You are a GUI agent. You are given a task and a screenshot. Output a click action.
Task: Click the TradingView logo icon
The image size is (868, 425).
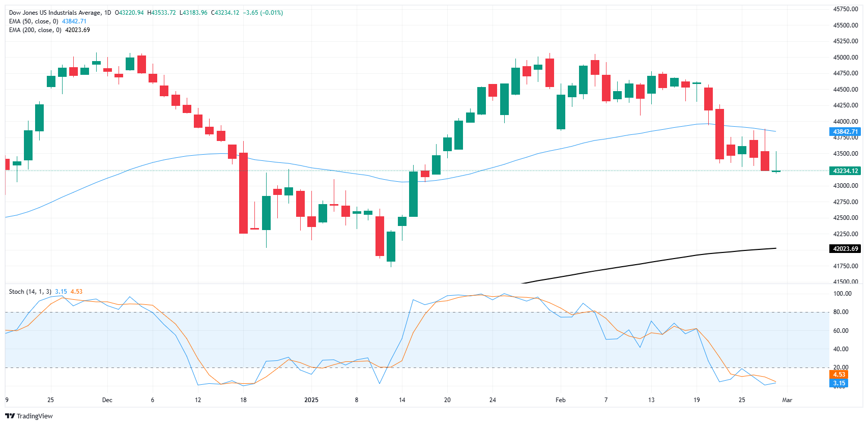click(x=10, y=416)
